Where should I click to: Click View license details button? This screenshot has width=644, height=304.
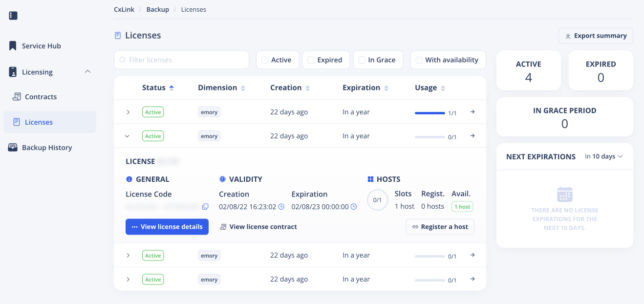167,227
